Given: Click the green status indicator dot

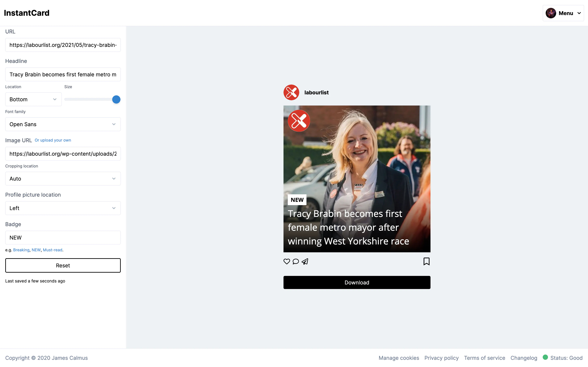Looking at the screenshot, I should [545, 357].
